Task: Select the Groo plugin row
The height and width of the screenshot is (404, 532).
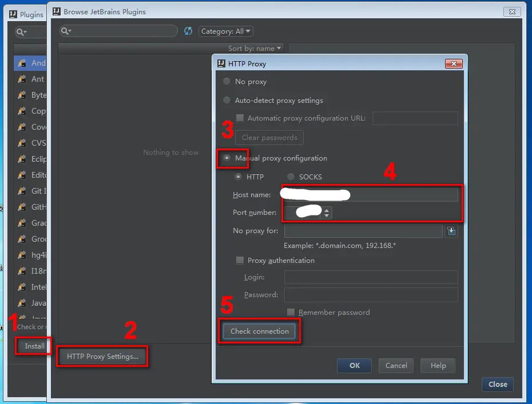Action: click(30, 239)
